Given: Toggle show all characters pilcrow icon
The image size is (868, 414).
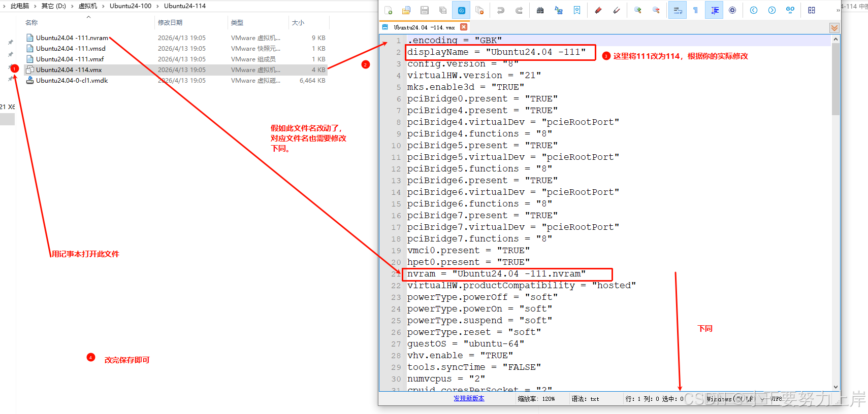Looking at the screenshot, I should pyautogui.click(x=696, y=10).
